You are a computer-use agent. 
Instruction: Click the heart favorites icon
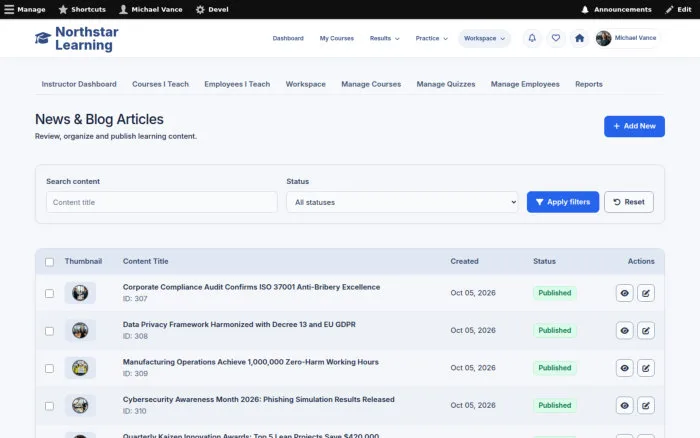pos(555,38)
